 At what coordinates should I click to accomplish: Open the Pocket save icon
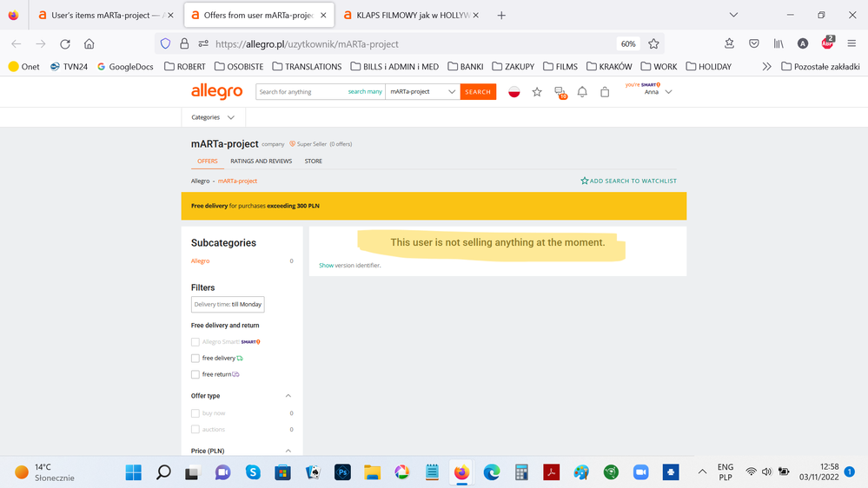coord(754,43)
